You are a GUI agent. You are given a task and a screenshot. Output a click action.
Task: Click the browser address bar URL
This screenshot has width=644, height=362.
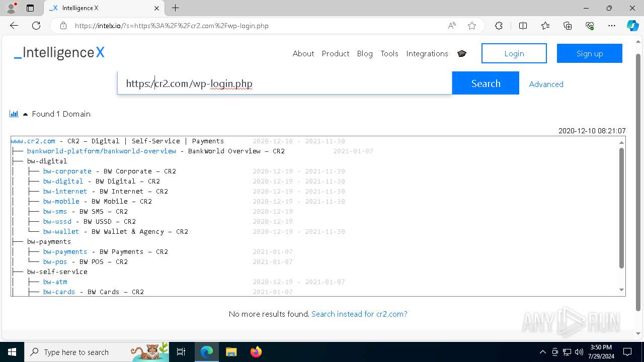point(171,26)
